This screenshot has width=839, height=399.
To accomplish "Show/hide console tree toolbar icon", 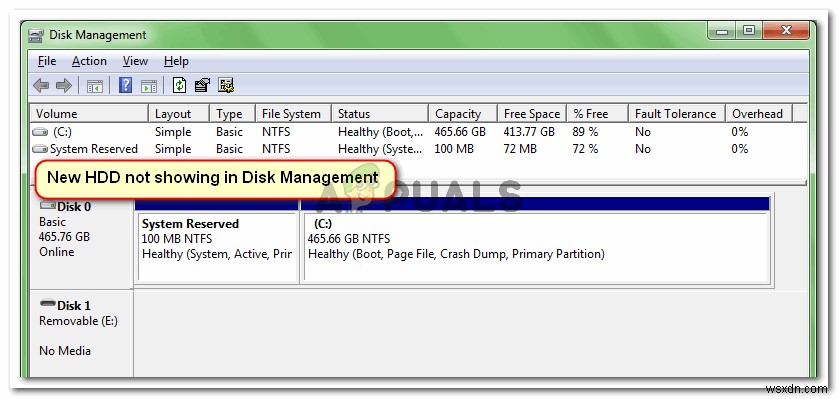I will [95, 86].
